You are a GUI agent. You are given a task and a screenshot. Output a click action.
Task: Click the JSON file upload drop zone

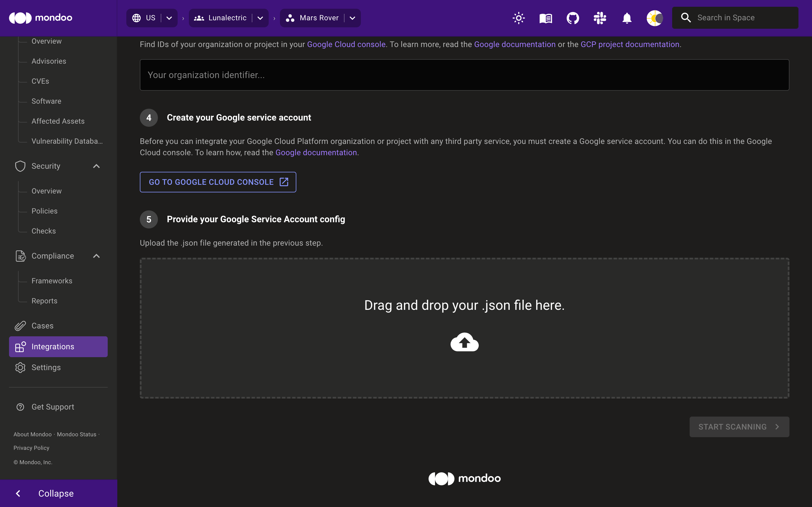(465, 327)
